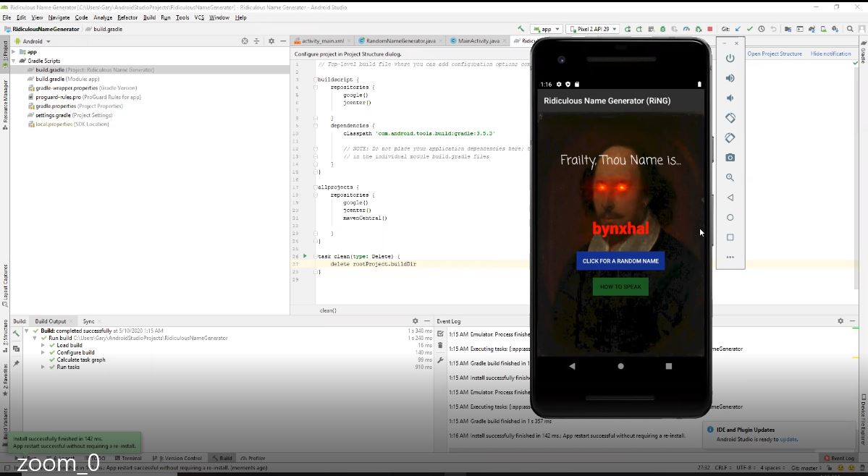Switch to activity_main.xml tab
This screenshot has width=868, height=476.
(x=322, y=41)
